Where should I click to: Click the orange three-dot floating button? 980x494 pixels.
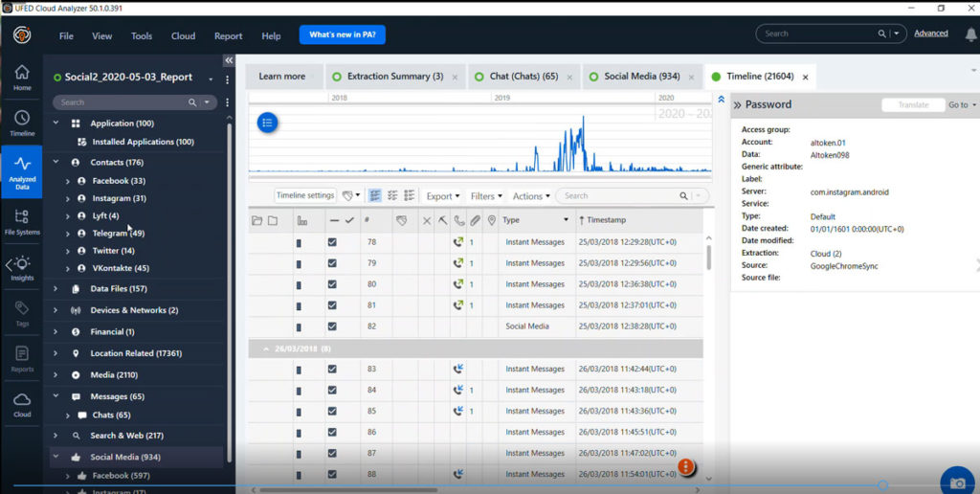pyautogui.click(x=686, y=466)
